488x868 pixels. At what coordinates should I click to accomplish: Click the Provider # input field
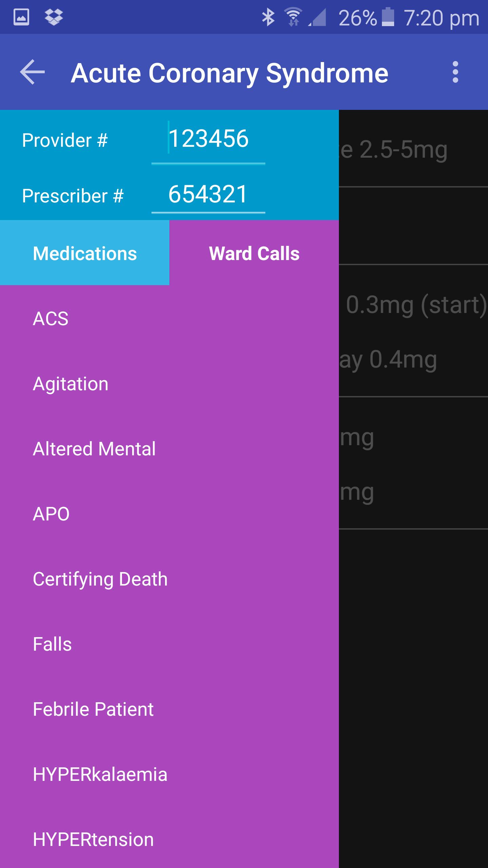[x=208, y=139]
